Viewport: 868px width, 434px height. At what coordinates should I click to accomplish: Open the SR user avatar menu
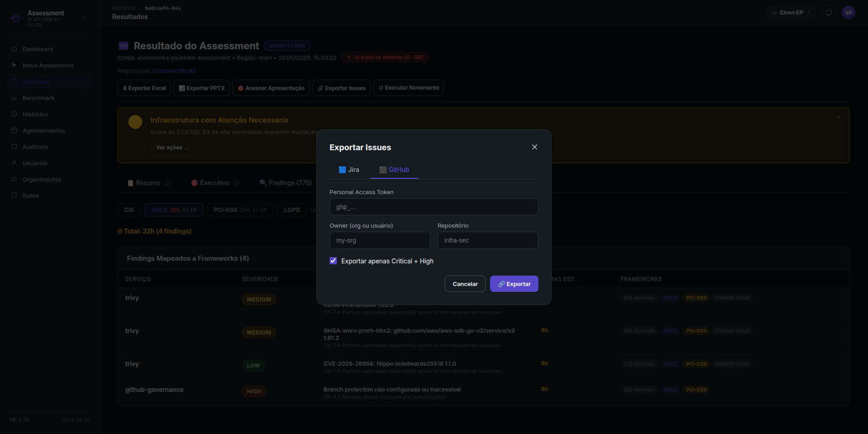pos(848,13)
